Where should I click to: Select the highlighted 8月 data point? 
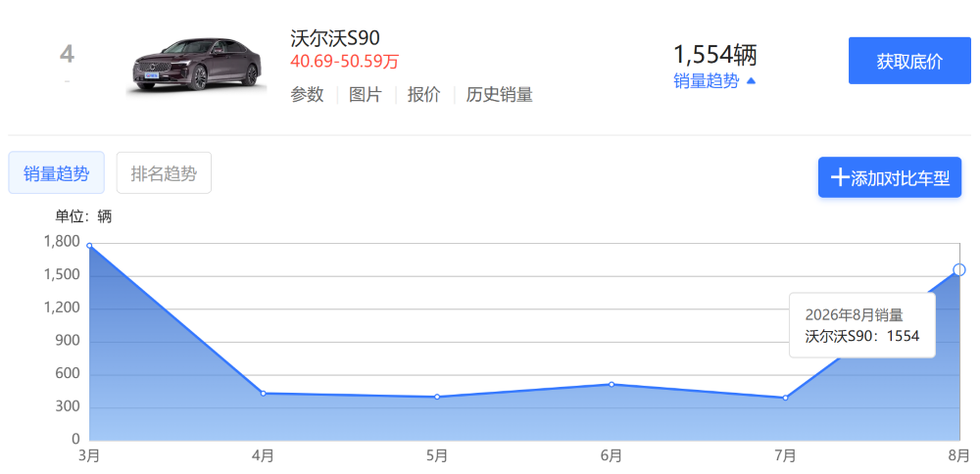pyautogui.click(x=959, y=269)
